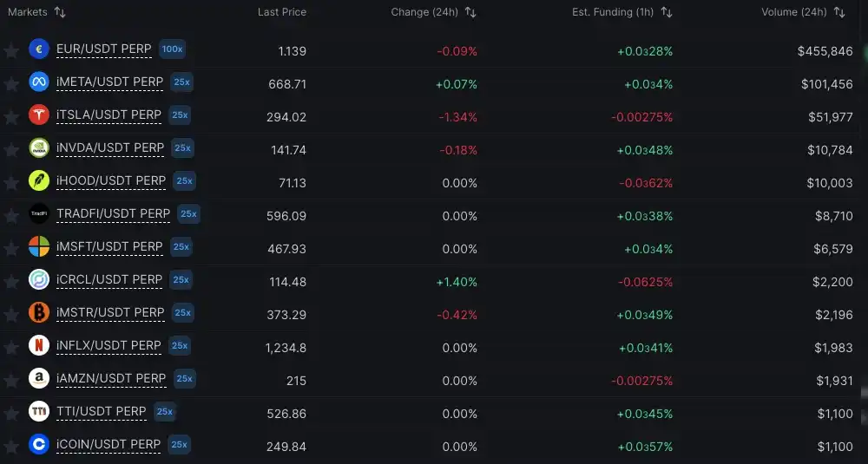The image size is (868, 464).
Task: Click the Tesla logo icon
Action: [39, 114]
